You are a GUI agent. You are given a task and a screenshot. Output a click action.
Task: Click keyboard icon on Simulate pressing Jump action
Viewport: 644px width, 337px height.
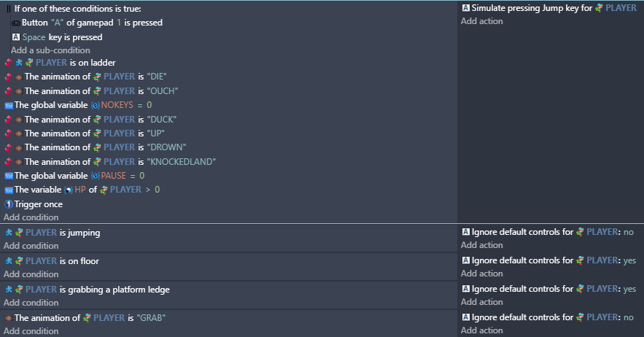[x=466, y=8]
